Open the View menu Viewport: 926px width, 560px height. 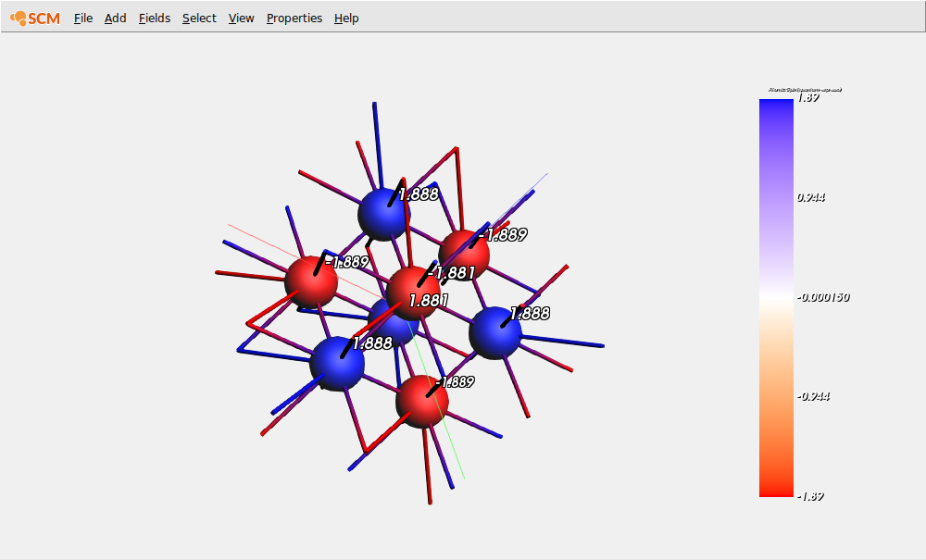(241, 19)
